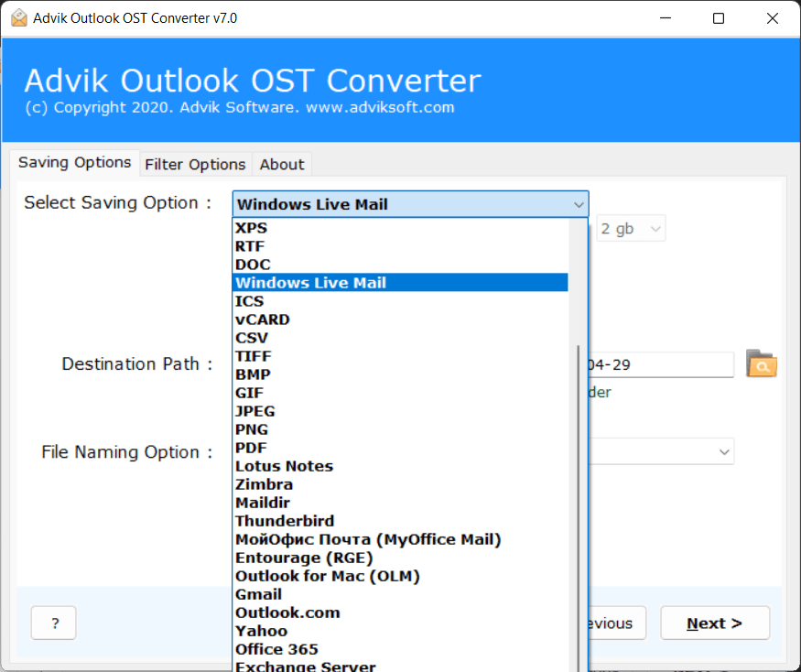Screen dimensions: 801x672
Task: Close the Advik OST Converter window
Action: click(x=772, y=18)
